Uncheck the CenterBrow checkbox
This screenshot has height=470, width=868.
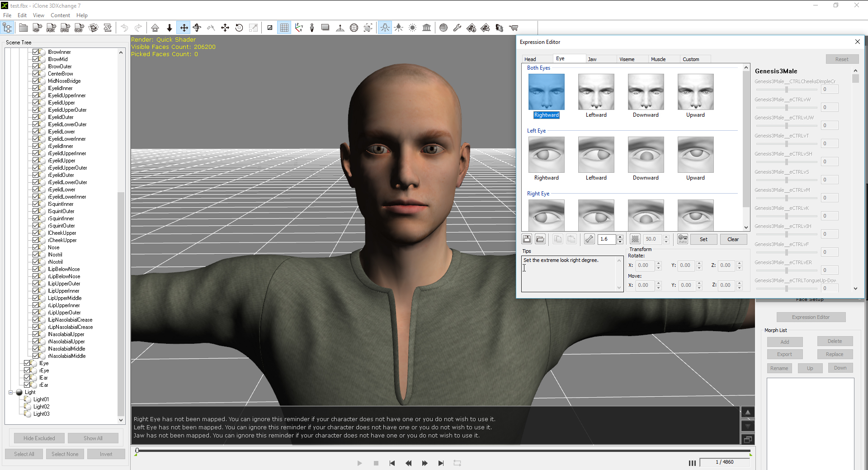point(36,74)
